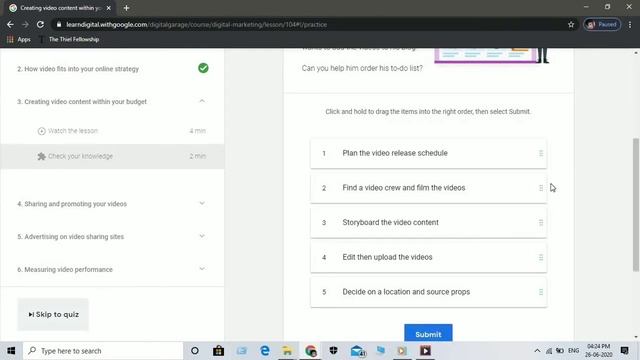Viewport: 640px width, 360px height.
Task: Bookmark this page with star icon
Action: click(x=571, y=24)
